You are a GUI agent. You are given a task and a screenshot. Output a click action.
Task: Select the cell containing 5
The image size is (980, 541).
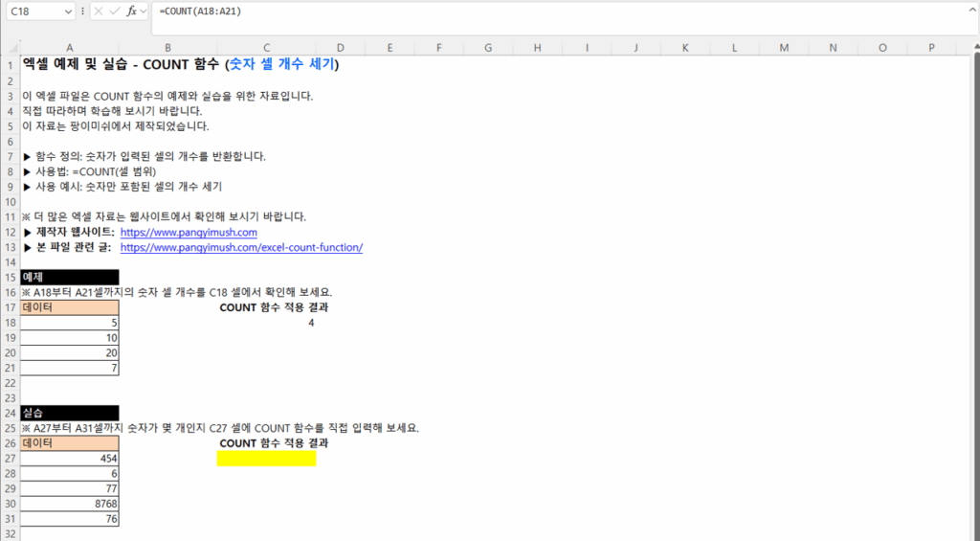pos(69,323)
